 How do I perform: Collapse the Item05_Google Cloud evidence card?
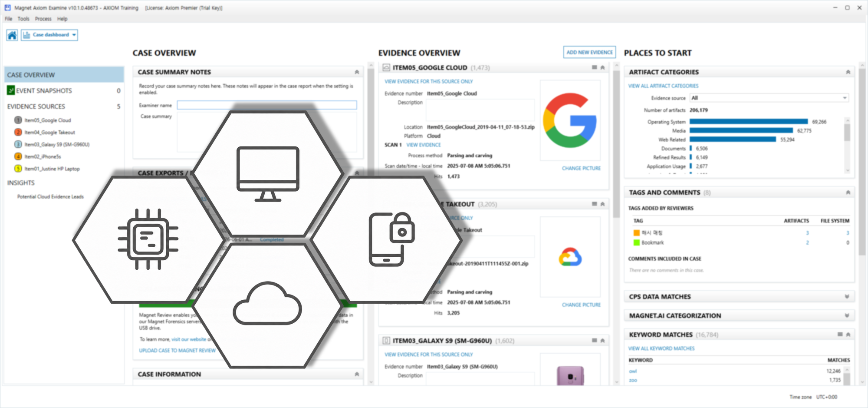coord(602,67)
